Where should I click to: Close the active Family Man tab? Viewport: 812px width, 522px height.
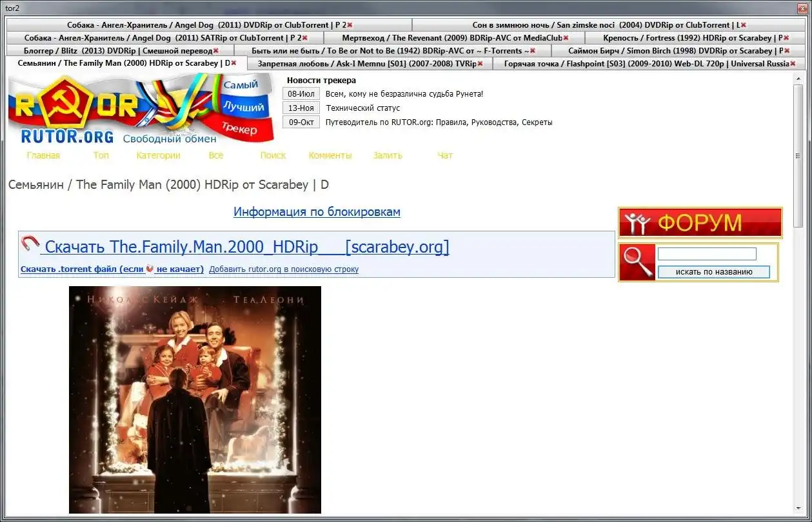(233, 63)
